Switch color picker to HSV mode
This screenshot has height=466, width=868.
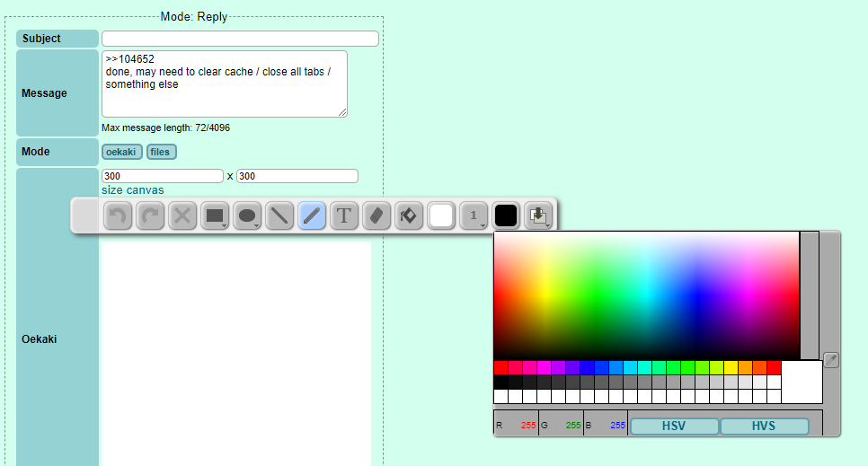(674, 426)
